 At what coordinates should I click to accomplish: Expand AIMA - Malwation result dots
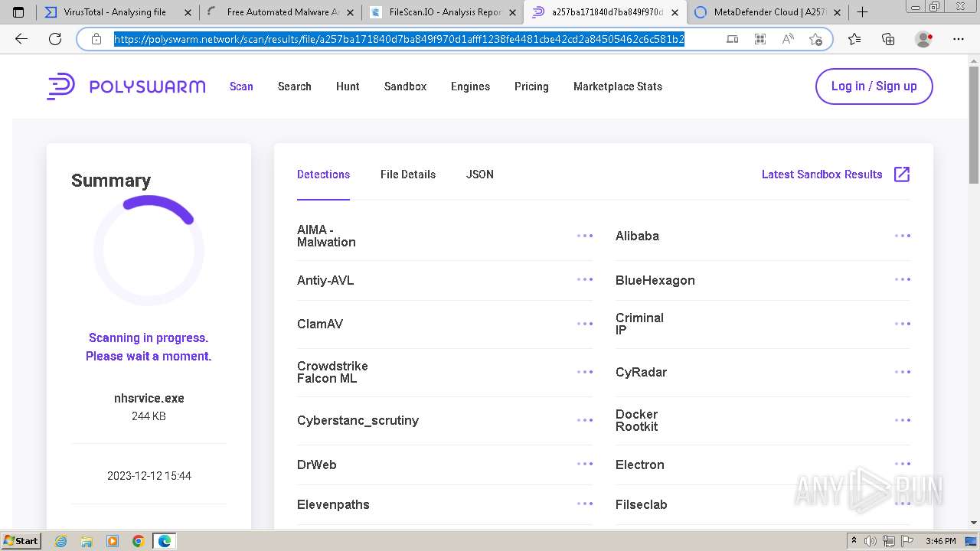click(585, 236)
